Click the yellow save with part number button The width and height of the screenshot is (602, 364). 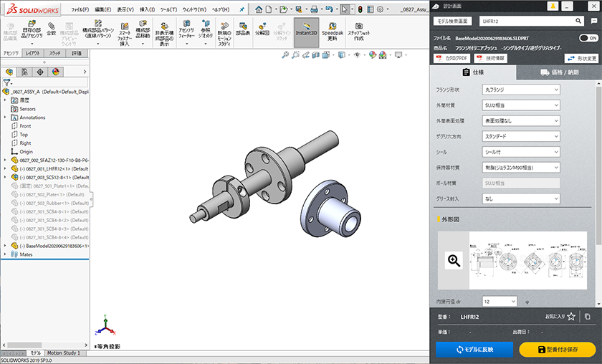click(x=557, y=350)
